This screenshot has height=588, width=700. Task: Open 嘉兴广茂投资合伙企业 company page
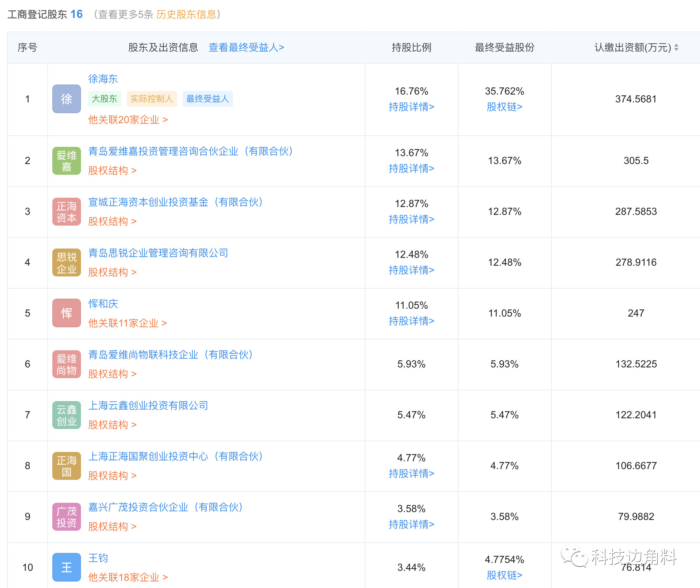point(166,507)
